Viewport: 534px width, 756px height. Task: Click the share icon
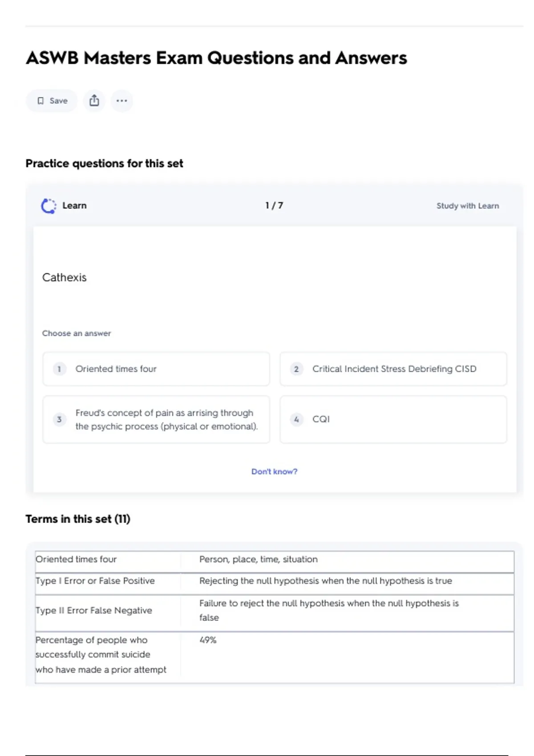coord(94,101)
